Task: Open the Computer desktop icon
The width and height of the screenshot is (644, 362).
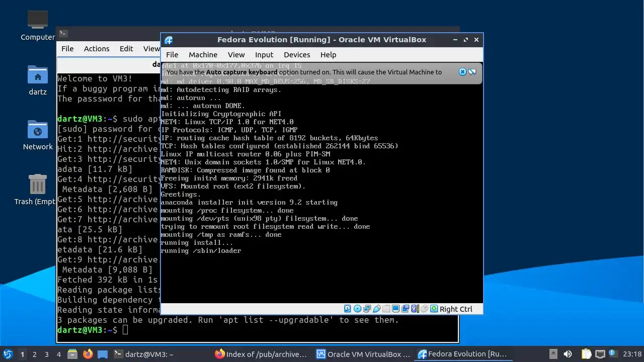Action: [x=38, y=26]
